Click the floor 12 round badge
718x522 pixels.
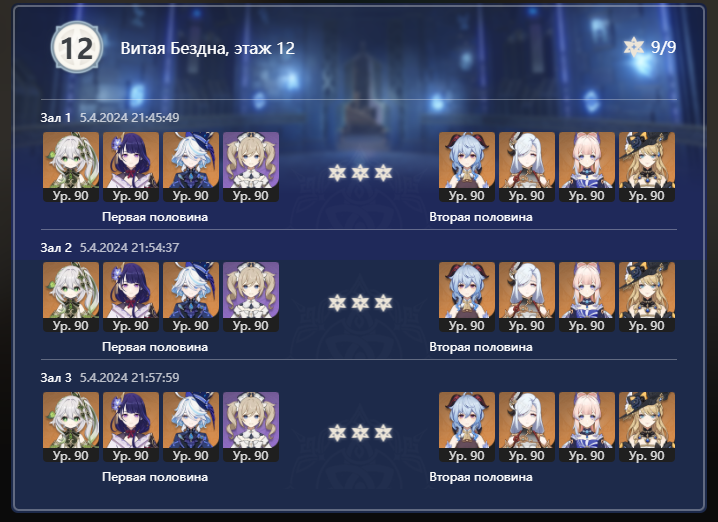(x=77, y=48)
